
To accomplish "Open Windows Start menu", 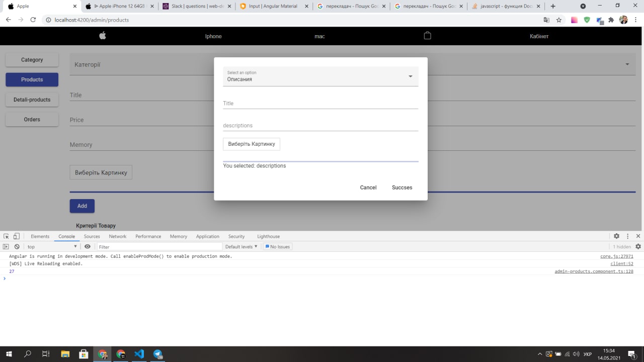I will [9, 354].
